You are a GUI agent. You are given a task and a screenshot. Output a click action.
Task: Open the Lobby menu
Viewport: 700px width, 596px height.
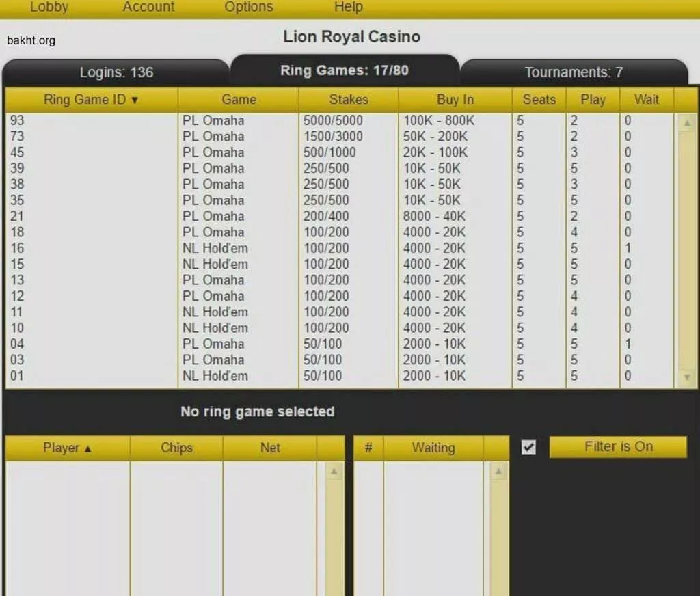coord(49,8)
